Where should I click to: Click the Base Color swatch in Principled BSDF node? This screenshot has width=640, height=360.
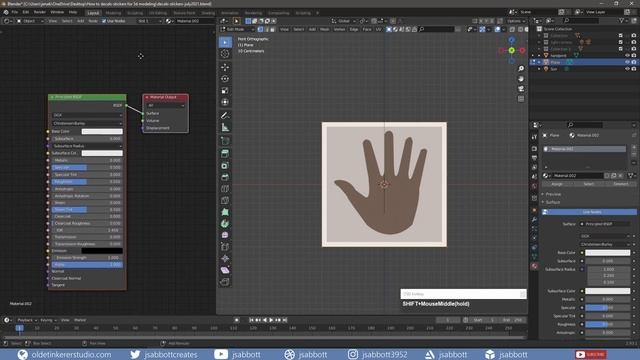coord(102,131)
